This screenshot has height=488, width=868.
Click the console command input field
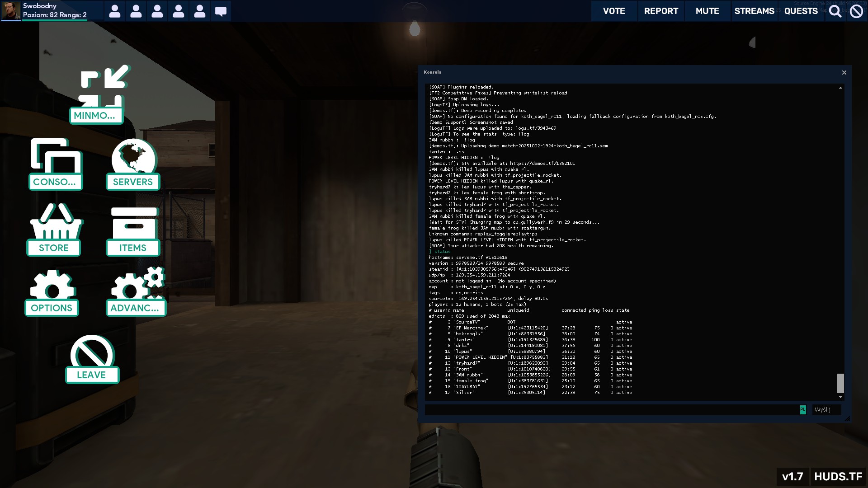pos(611,410)
